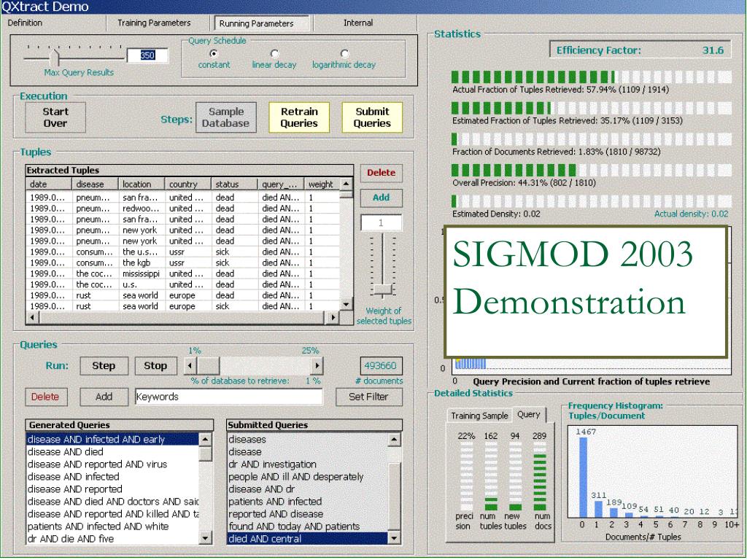Click Retrain Queries button
This screenshot has height=560, width=747.
(x=299, y=117)
